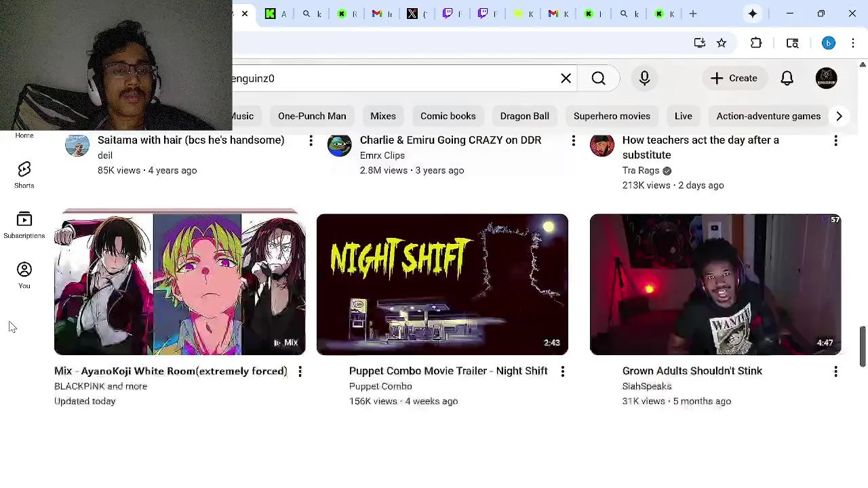The width and height of the screenshot is (868, 488).
Task: Open options for Charlie & Emiru DDR video
Action: [x=573, y=140]
